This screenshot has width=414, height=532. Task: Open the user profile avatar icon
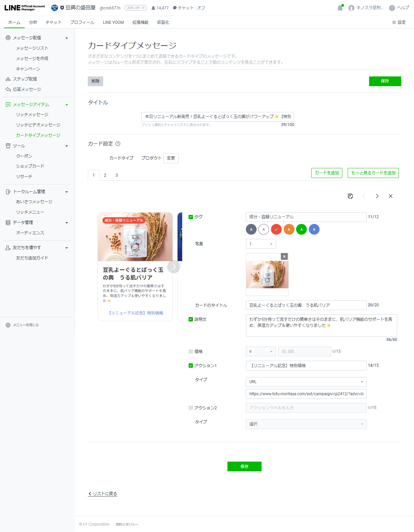coord(351,8)
